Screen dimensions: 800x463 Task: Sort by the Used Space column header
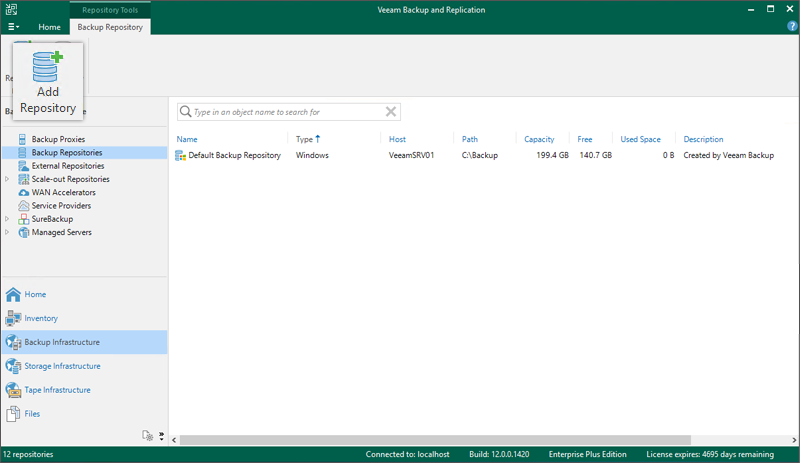pos(640,139)
